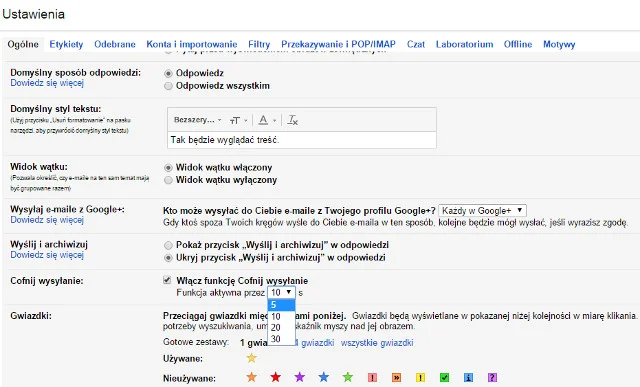This screenshot has height=387, width=640.
Task: Toggle Włącz funkcję Cofnij wysyłanie checkbox
Action: tap(167, 280)
